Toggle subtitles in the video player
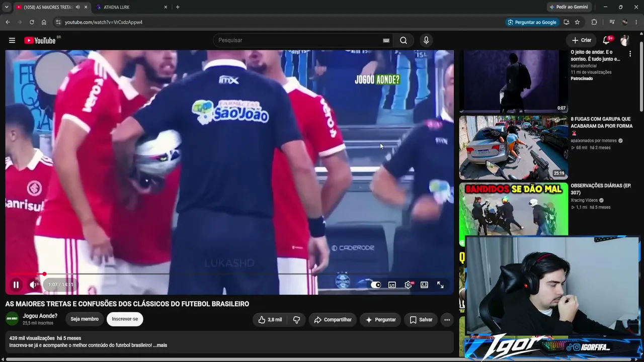The height and width of the screenshot is (362, 644). pos(392,285)
